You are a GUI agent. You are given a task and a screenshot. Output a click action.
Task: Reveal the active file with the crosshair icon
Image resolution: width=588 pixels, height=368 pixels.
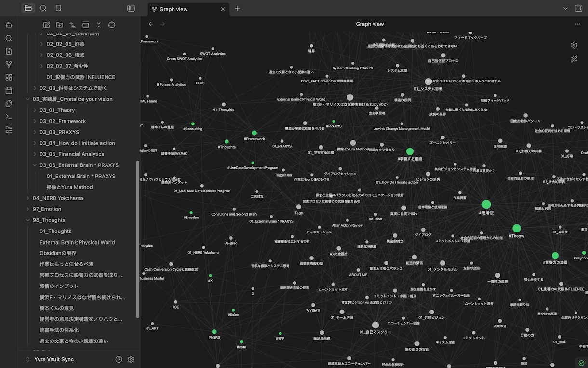(x=112, y=25)
